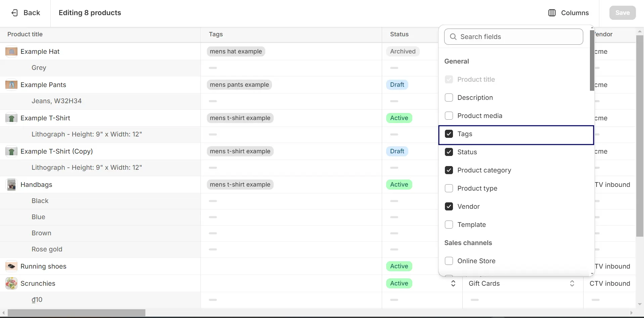Click thumbnail of Example T-Shirt (Copy)

11,151
